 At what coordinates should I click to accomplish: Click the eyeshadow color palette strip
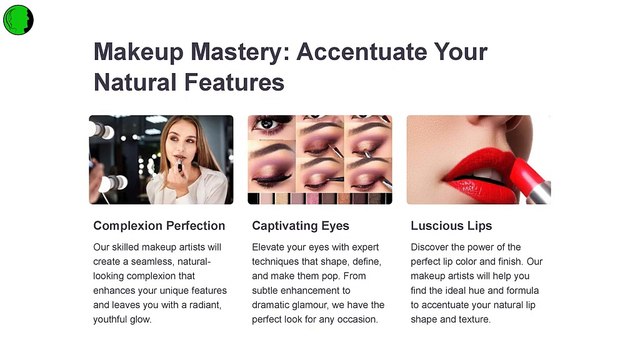click(320, 198)
